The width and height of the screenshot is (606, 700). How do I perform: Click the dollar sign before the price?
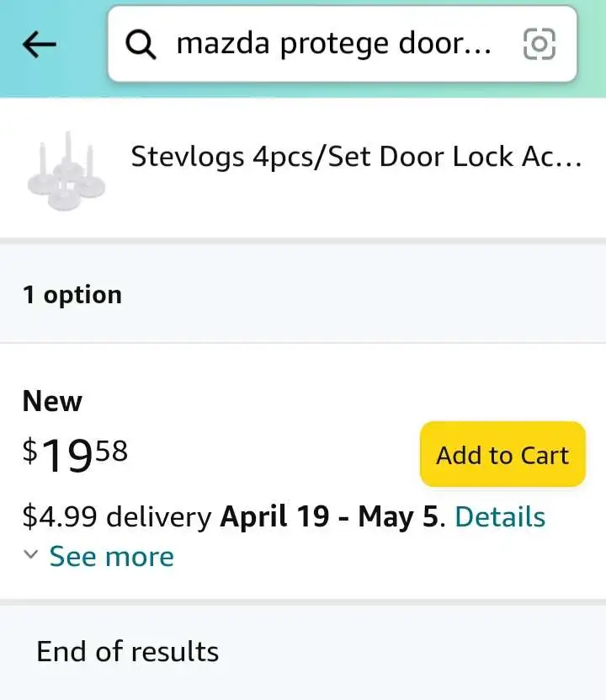pos(30,452)
